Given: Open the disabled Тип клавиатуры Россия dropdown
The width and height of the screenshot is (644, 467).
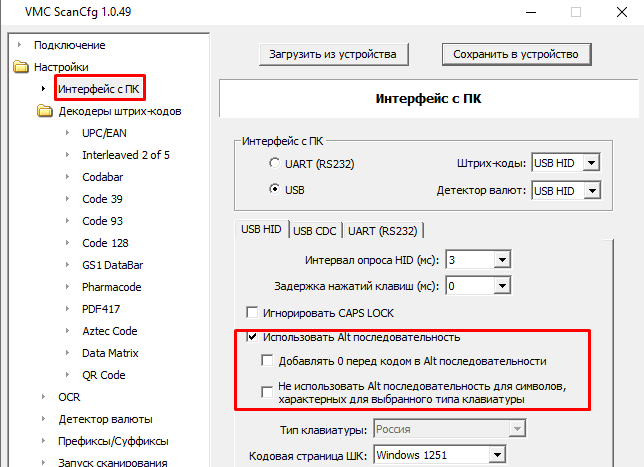Looking at the screenshot, I should point(517,429).
